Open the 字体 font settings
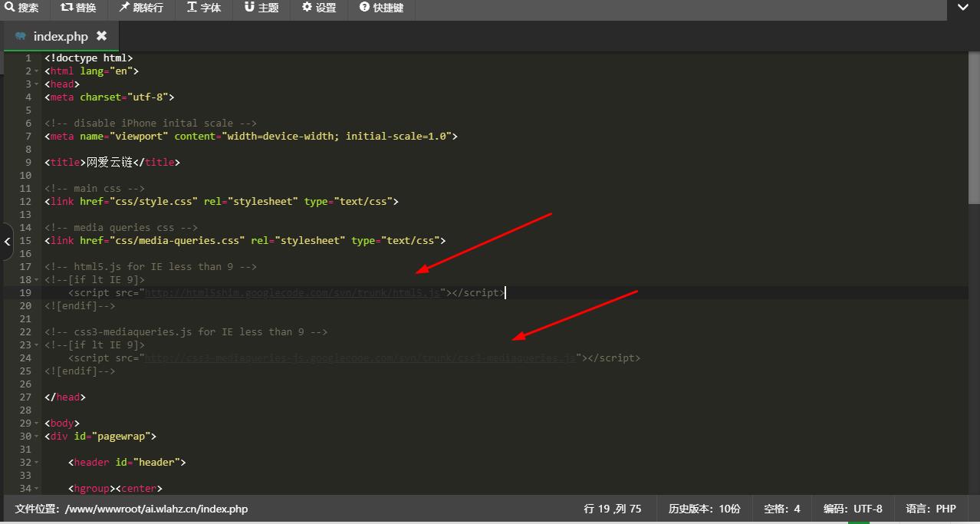Screen dimensions: 980x524 (203, 8)
